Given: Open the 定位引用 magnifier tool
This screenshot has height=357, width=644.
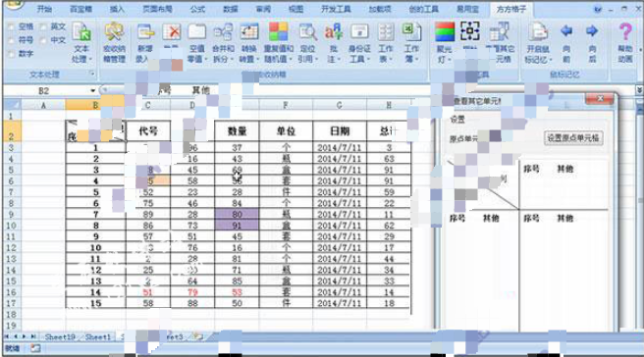Looking at the screenshot, I should 307,43.
